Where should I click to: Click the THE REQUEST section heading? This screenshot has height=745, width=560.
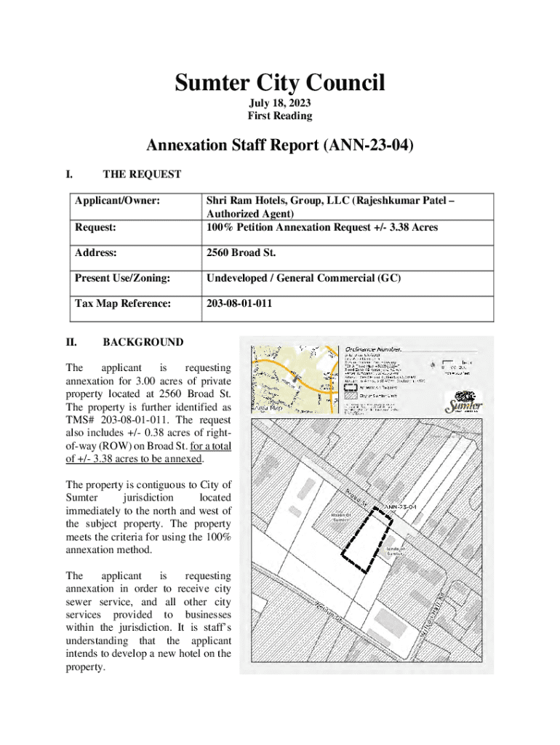[x=142, y=175]
